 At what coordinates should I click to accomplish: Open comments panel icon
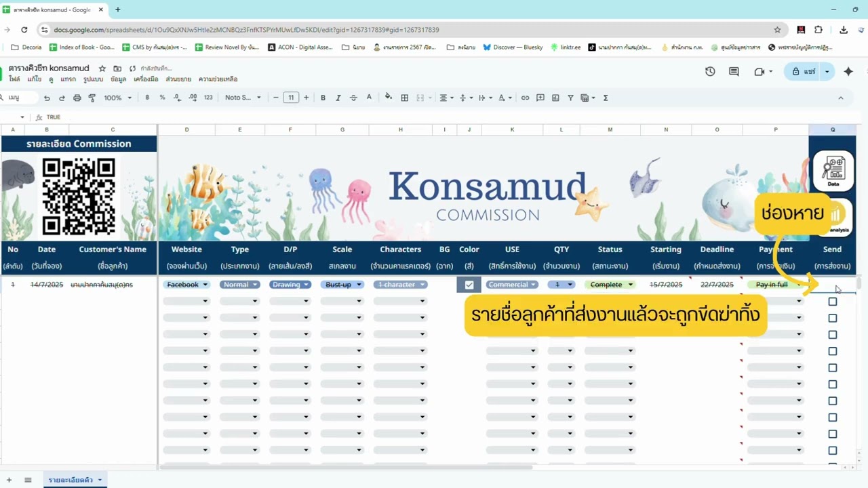[734, 71]
